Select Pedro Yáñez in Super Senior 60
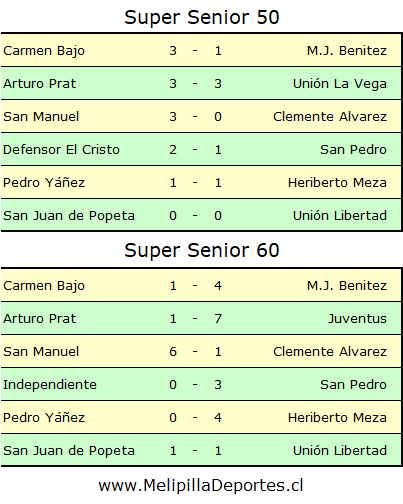 [44, 418]
